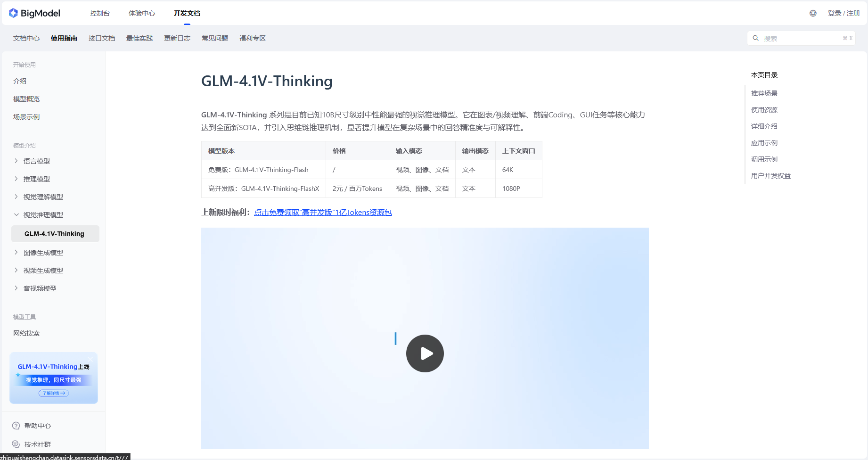868x460 pixels.
Task: Click the 1080P table cell
Action: pos(518,189)
